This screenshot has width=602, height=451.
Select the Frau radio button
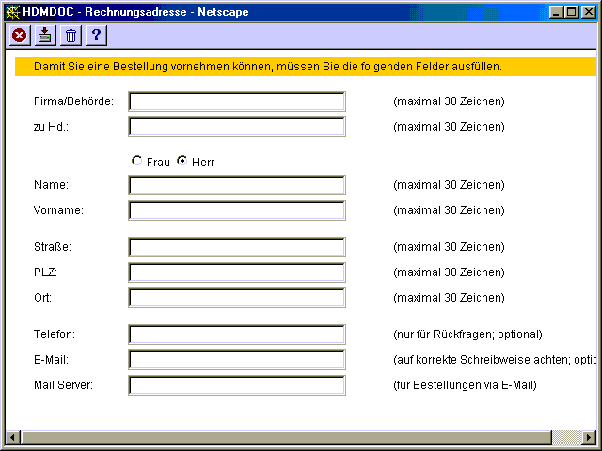point(137,160)
